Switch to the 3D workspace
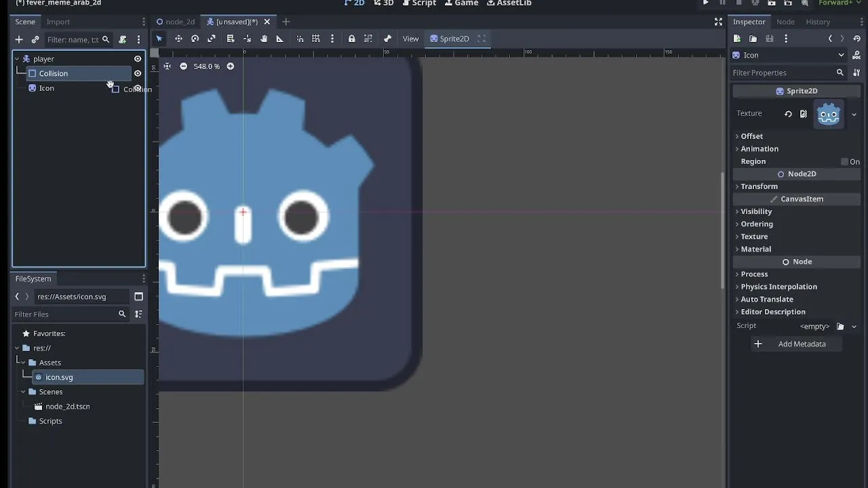The height and width of the screenshot is (488, 868). tap(384, 3)
